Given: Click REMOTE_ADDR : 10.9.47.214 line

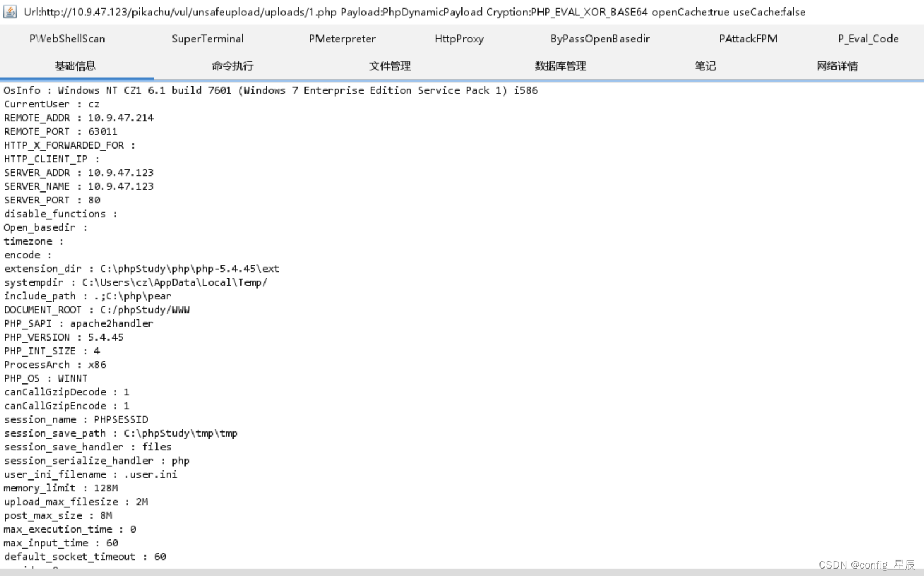Looking at the screenshot, I should pos(79,118).
